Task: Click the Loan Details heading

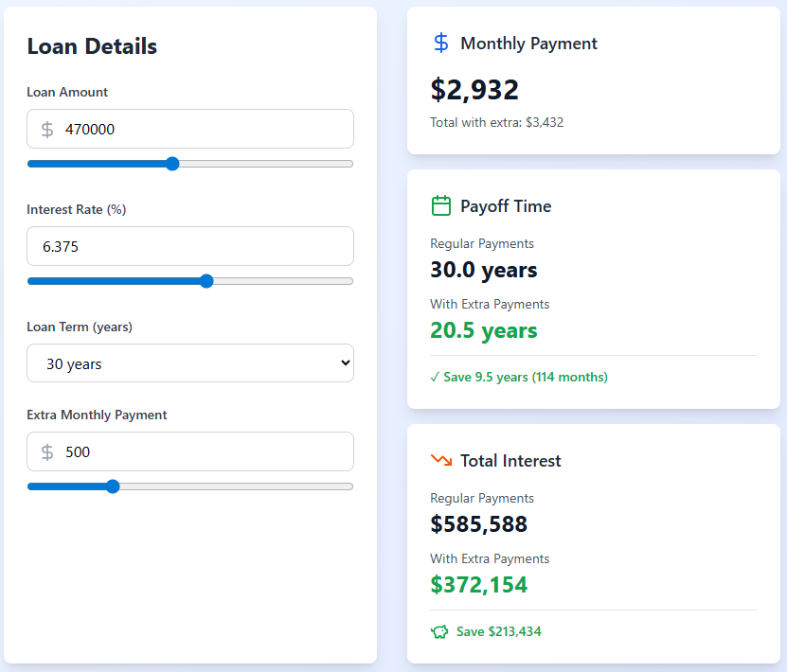Action: (x=91, y=45)
